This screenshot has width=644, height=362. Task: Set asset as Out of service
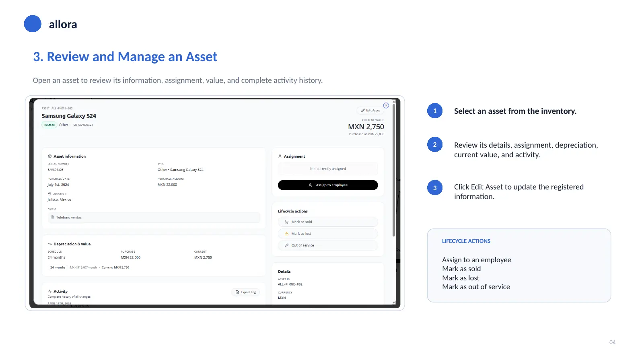tap(328, 245)
